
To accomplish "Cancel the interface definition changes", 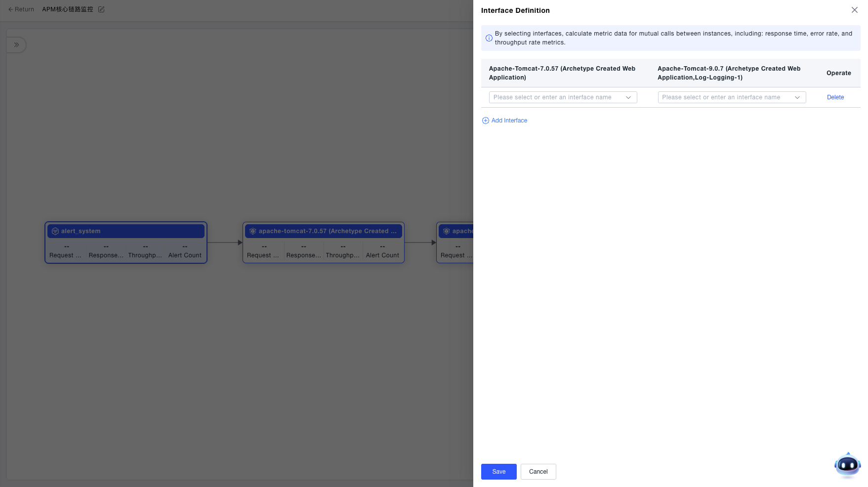I will [538, 472].
